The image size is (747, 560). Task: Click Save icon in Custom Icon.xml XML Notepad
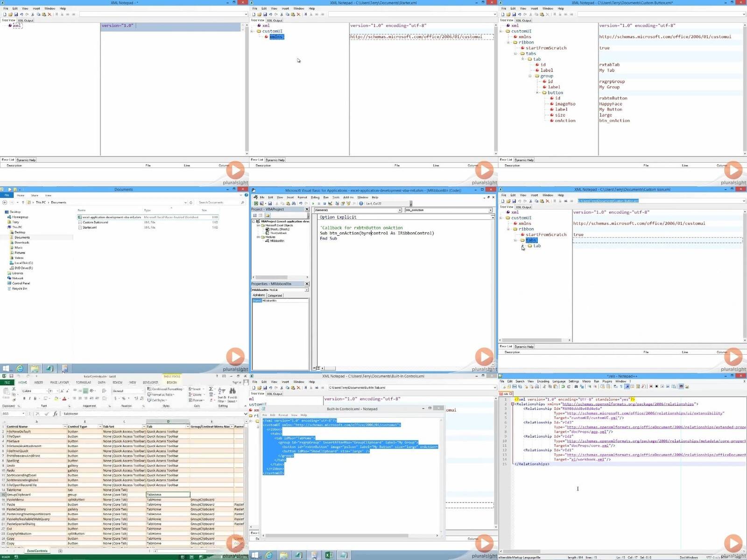514,201
